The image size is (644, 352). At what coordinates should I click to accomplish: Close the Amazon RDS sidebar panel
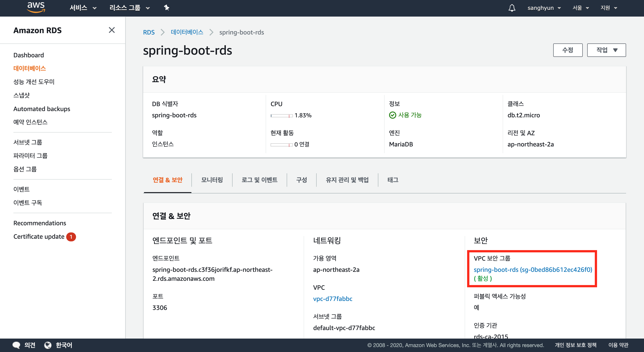(x=112, y=30)
